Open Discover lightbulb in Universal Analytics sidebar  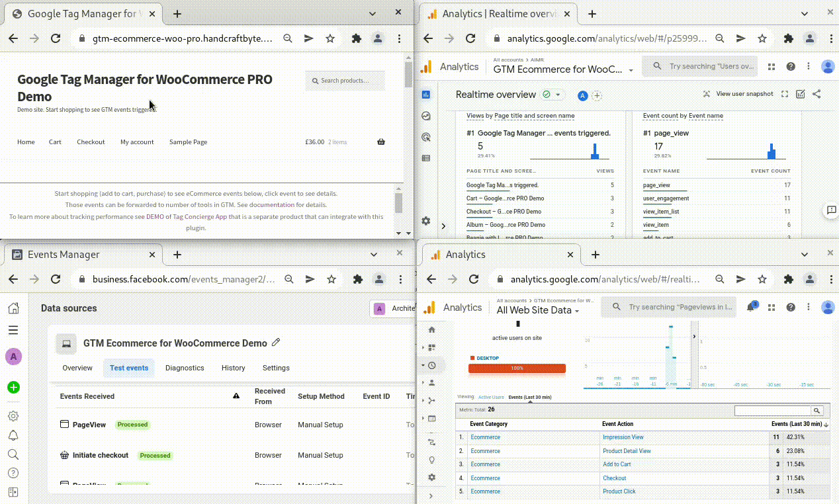432,460
